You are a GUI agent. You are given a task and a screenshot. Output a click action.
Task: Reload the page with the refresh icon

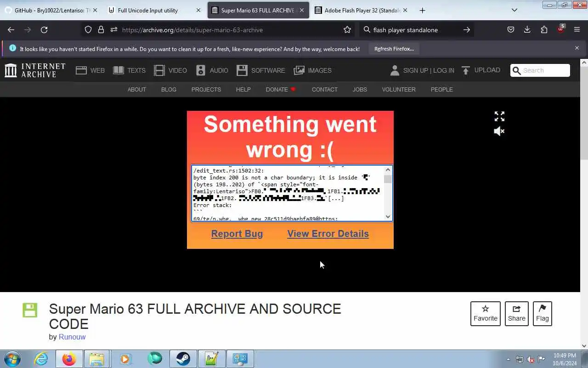pyautogui.click(x=44, y=30)
